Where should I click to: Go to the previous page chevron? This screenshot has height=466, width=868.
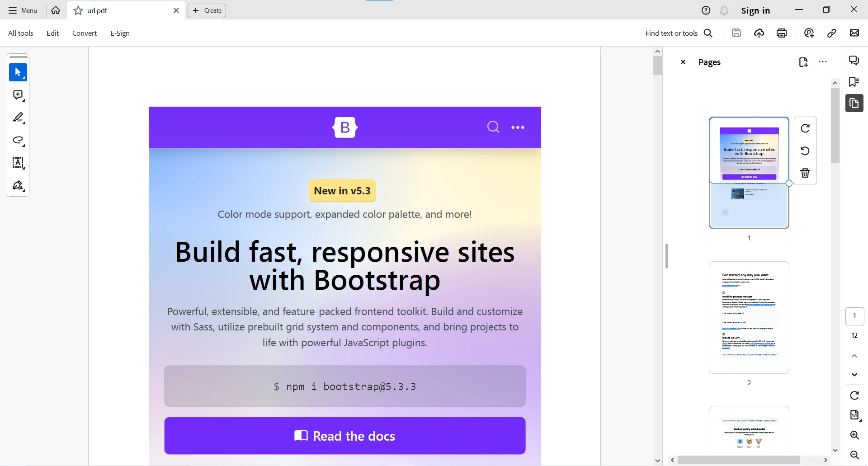click(854, 356)
